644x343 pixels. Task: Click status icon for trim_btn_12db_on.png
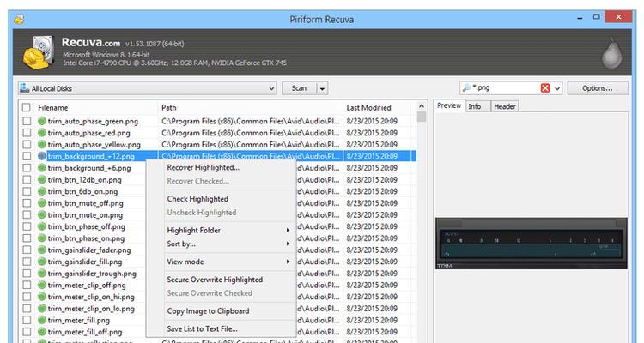(x=41, y=180)
